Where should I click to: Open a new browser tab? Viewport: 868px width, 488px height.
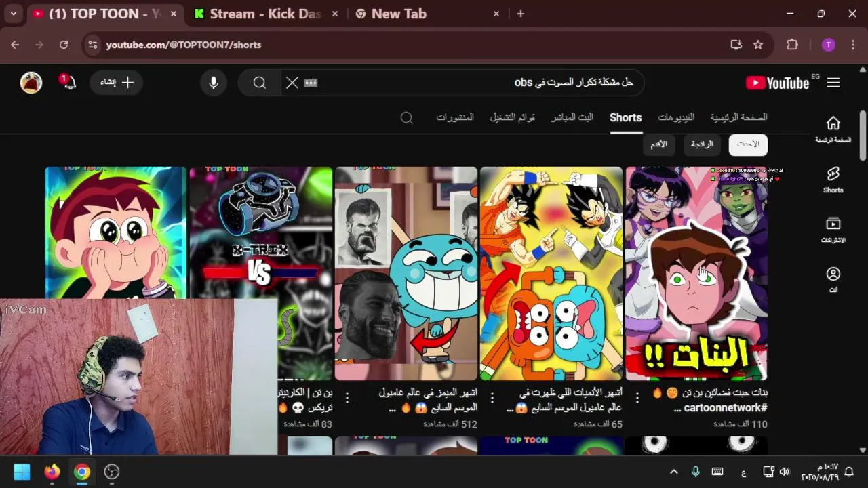click(521, 14)
